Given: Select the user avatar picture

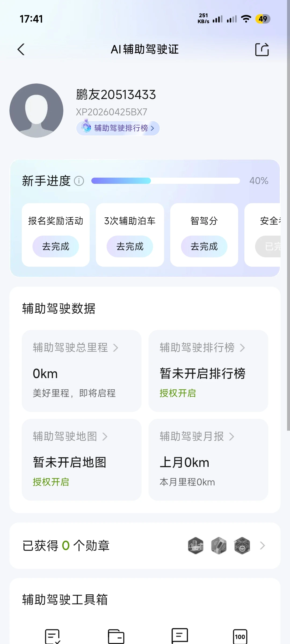Looking at the screenshot, I should pos(36,110).
